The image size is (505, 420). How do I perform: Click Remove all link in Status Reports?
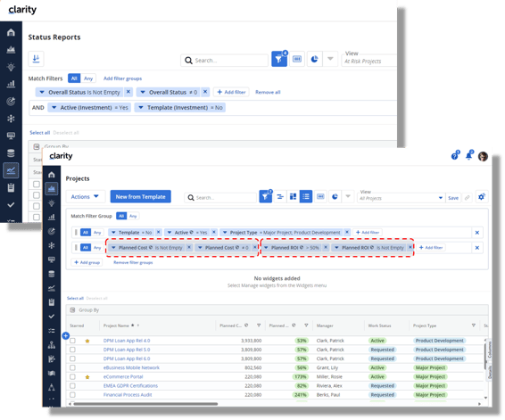click(x=268, y=92)
